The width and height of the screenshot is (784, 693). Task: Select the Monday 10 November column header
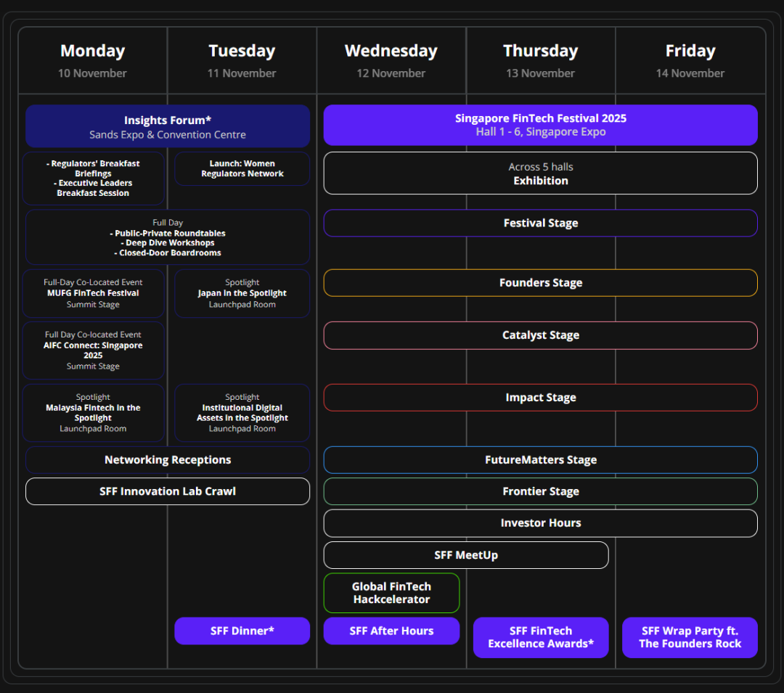(93, 61)
